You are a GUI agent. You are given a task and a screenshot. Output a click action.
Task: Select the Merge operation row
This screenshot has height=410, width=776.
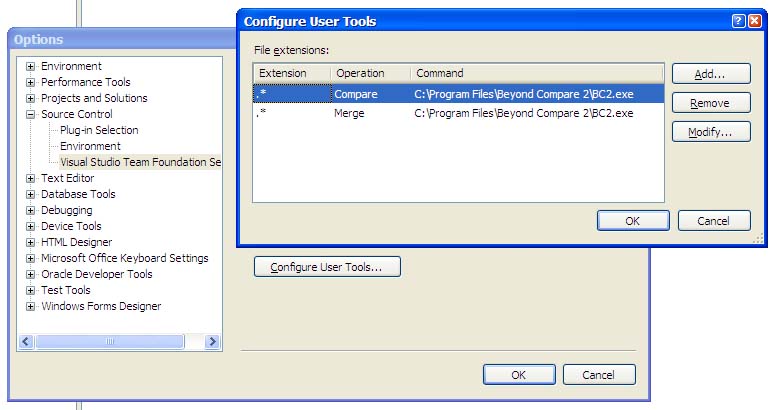point(458,113)
